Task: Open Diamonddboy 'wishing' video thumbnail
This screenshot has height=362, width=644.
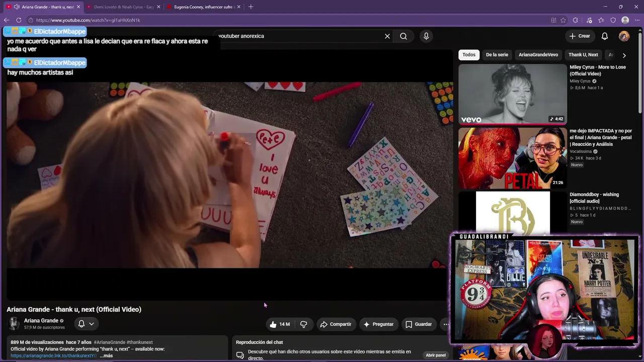Action: (x=513, y=212)
